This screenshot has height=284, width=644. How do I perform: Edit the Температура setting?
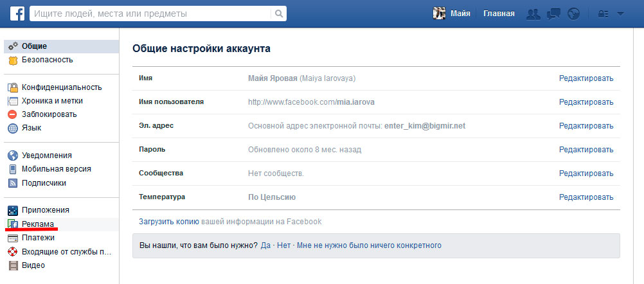(x=586, y=197)
